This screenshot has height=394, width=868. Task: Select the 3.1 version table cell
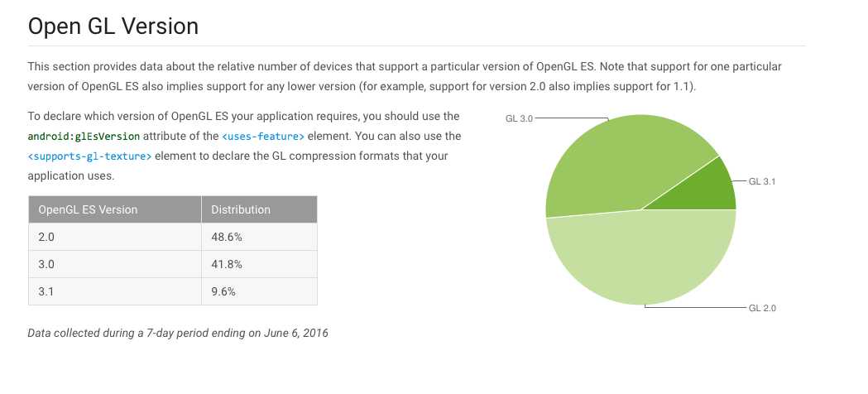(114, 291)
